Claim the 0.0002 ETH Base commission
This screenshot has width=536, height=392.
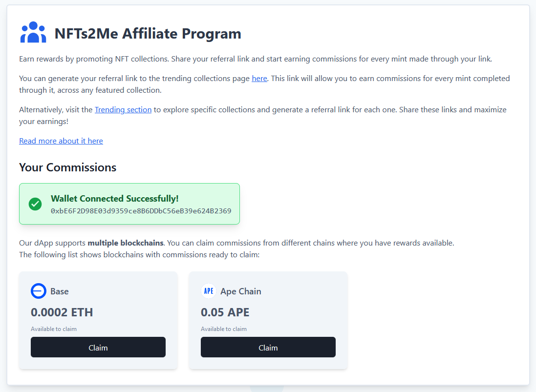tap(98, 347)
